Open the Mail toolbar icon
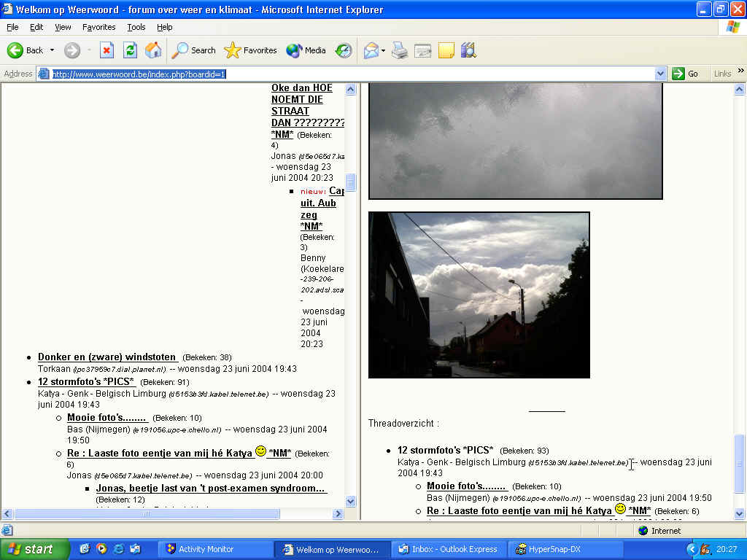Viewport: 747px width, 560px height. tap(371, 50)
